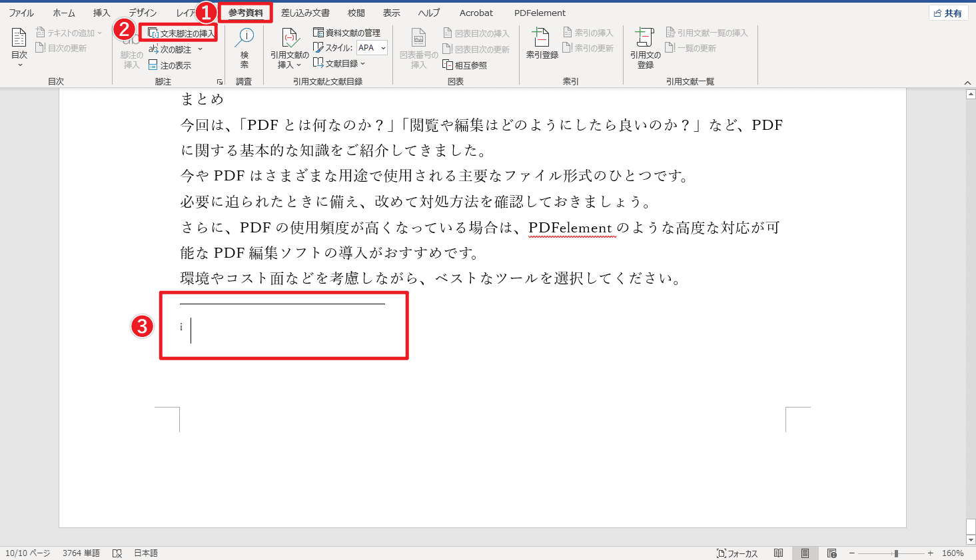Switch to the 表示 tab

tap(392, 13)
